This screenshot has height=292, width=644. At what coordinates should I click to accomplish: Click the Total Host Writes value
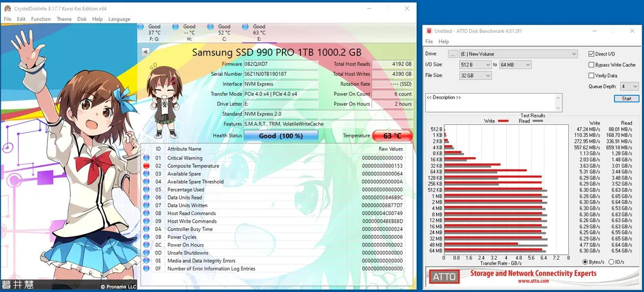tap(392, 74)
